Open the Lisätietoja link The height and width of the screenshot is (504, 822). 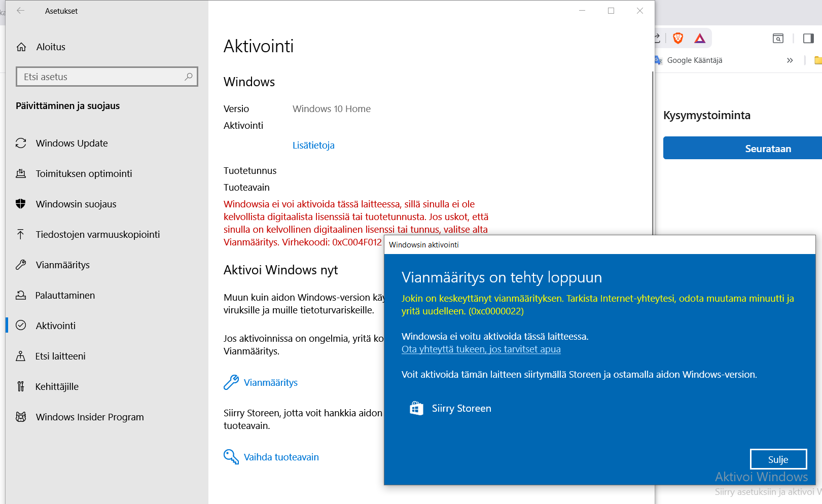point(313,145)
